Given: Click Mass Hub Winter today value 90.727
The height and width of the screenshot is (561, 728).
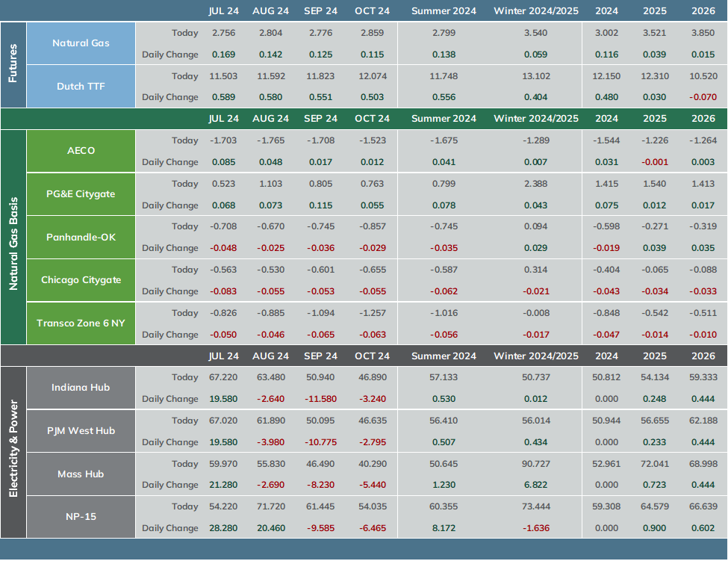Looking at the screenshot, I should 536,464.
